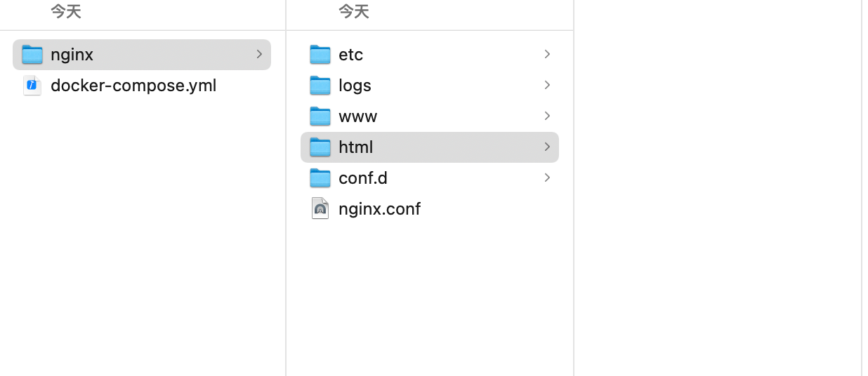Expand the nginx folder chevron
Screen dimensions: 868x376
point(259,54)
